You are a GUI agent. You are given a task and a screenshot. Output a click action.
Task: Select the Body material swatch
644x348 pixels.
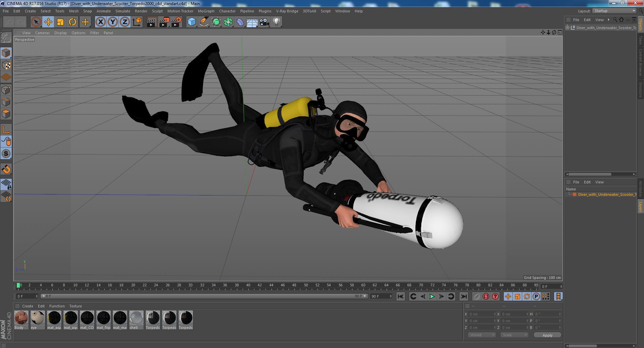click(x=21, y=320)
